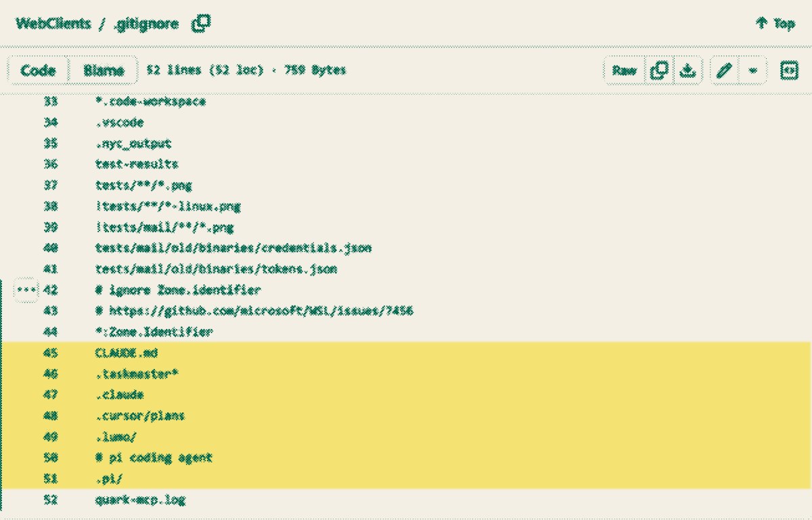Click the '.lumo/' line text

click(116, 437)
